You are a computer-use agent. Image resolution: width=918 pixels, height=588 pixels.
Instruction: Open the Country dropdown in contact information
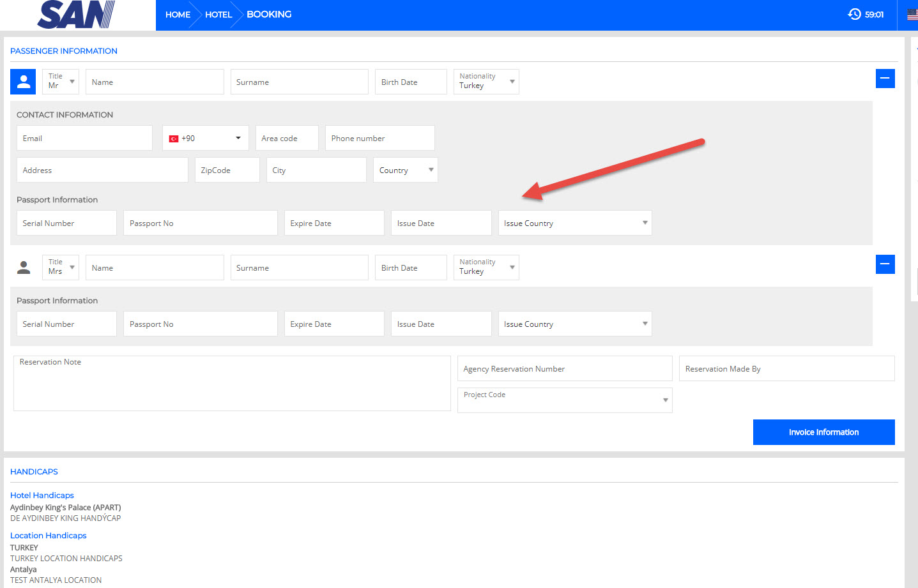406,170
